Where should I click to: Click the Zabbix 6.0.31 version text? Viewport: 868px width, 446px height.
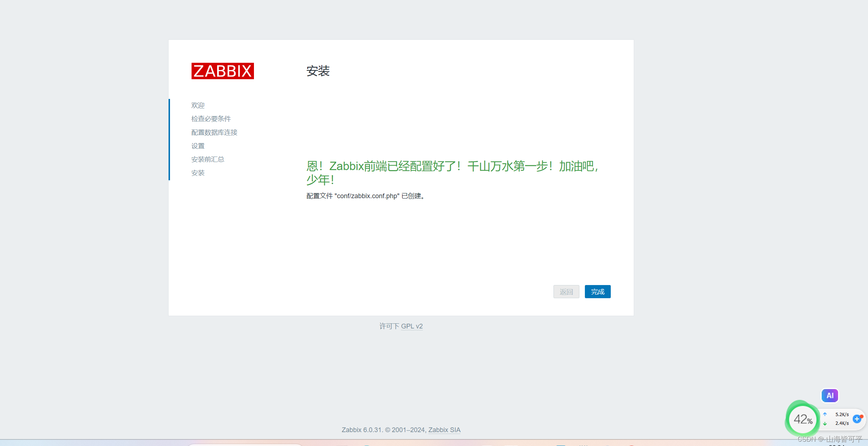(362, 430)
